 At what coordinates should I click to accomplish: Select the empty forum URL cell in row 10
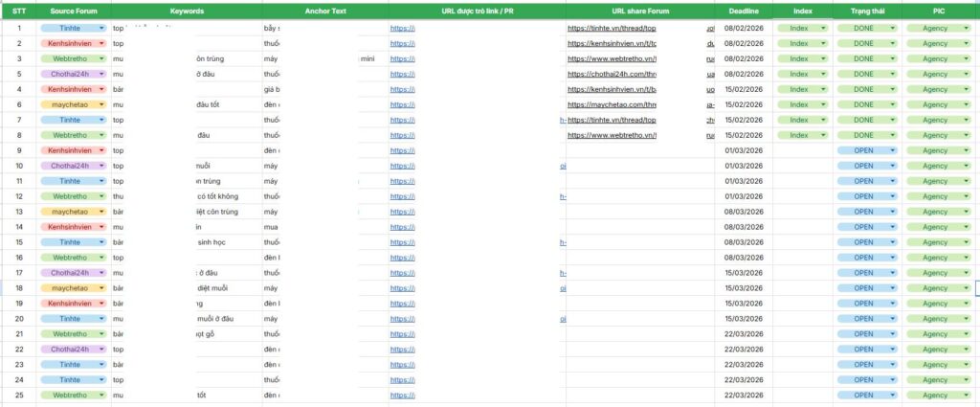point(640,166)
